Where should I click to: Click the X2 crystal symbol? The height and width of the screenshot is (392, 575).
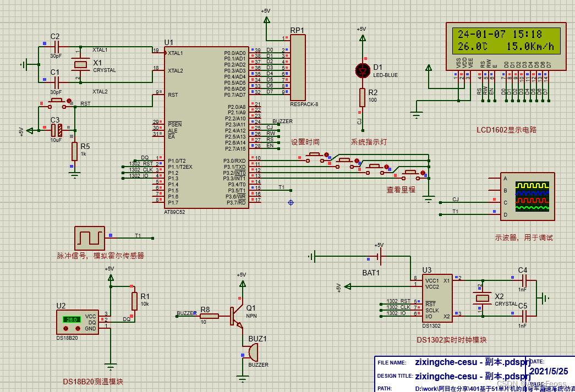pos(482,298)
